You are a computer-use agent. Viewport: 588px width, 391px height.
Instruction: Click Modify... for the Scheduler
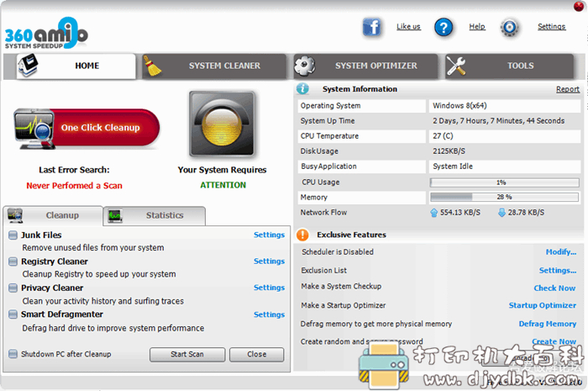[x=560, y=252]
